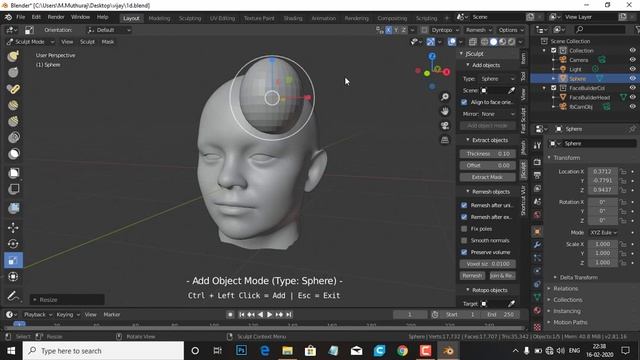Adjust the Thickness 0.10 slider
The height and width of the screenshot is (360, 640).
pyautogui.click(x=487, y=154)
